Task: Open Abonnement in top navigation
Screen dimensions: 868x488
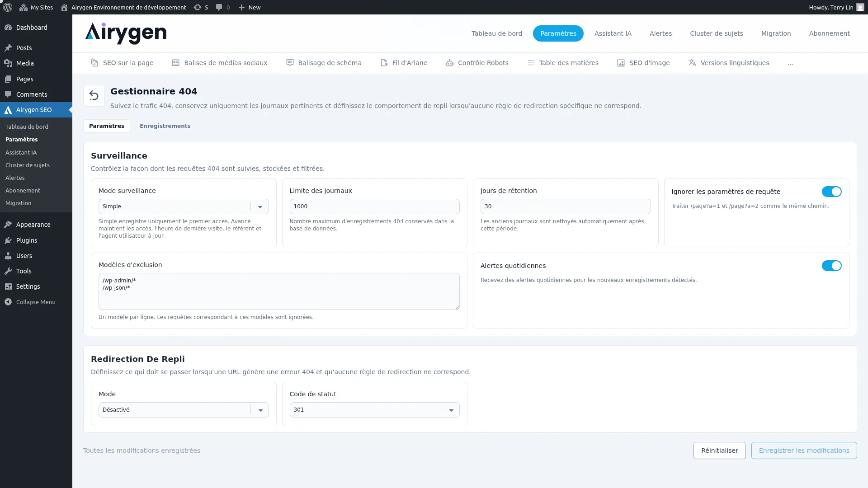Action: click(x=829, y=33)
